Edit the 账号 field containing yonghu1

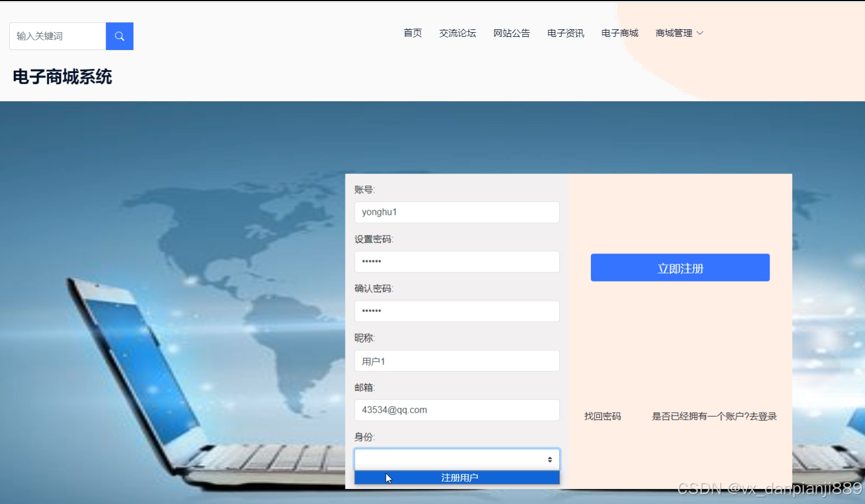[x=457, y=212]
